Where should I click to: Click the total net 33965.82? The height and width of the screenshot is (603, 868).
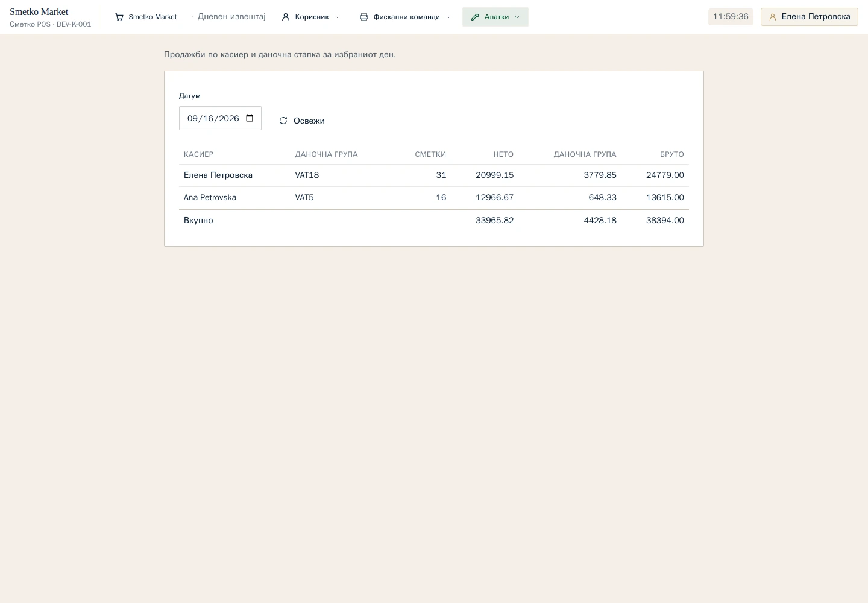coord(495,221)
